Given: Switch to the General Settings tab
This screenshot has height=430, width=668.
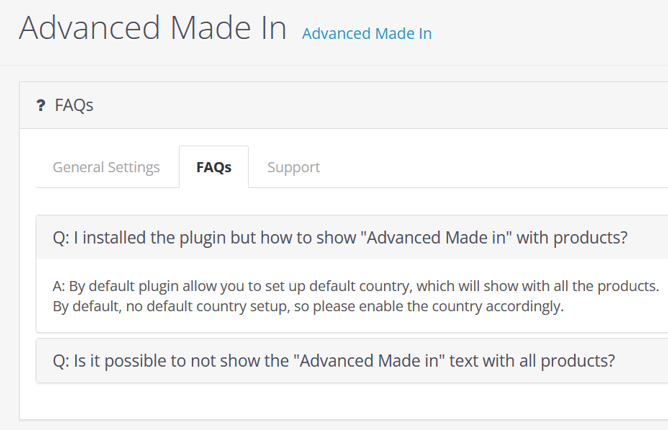Looking at the screenshot, I should [x=106, y=167].
